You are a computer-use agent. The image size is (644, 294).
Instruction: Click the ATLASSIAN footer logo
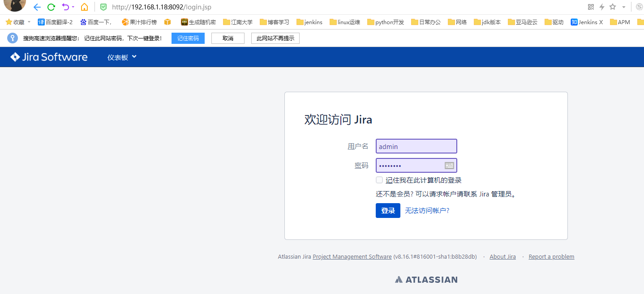426,280
